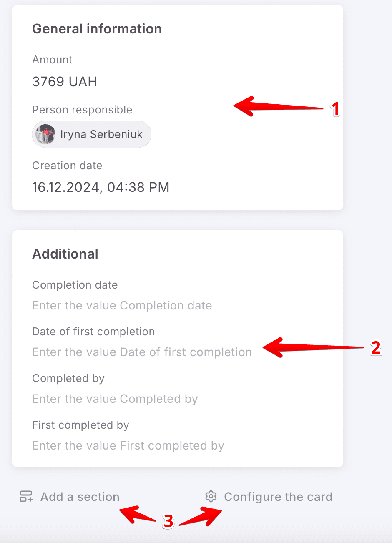Click Iryna Serbeniuk's avatar photo
This screenshot has width=392, height=543.
[x=45, y=134]
